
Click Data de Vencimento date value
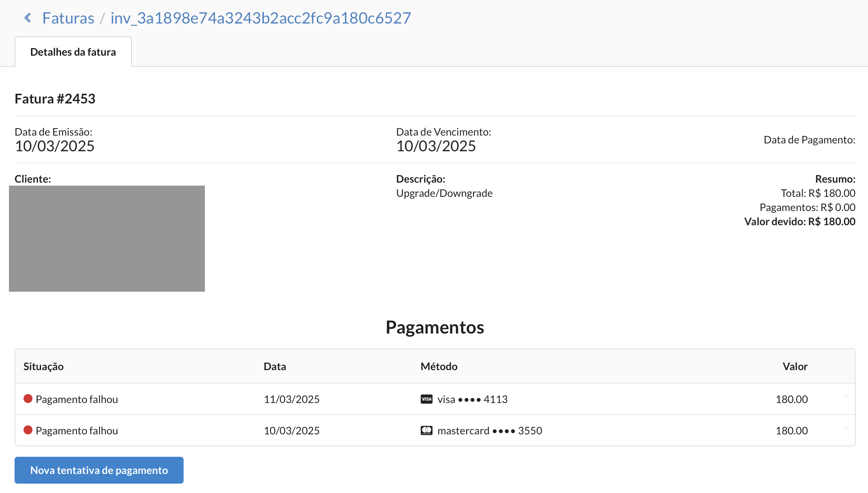coord(436,146)
